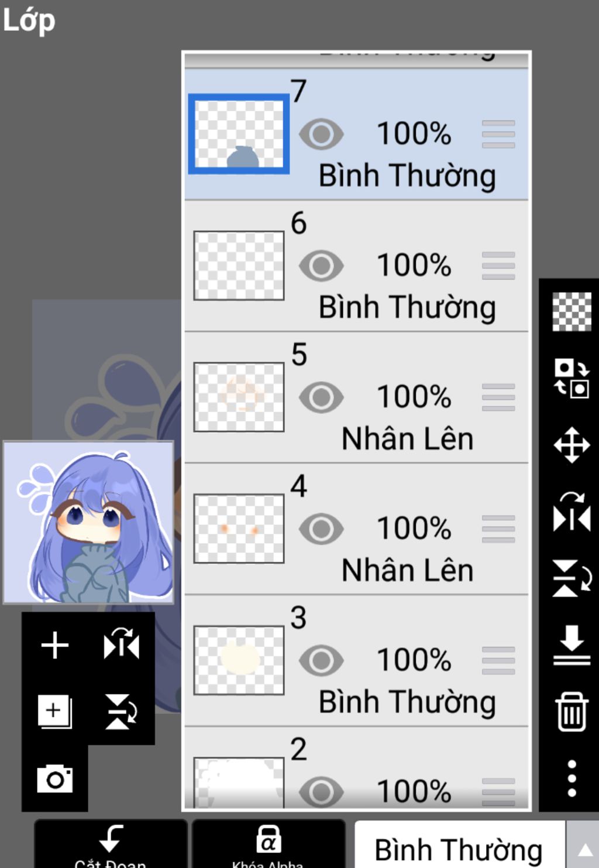Open the three-dot more options menu
Image resolution: width=599 pixels, height=868 pixels.
pyautogui.click(x=572, y=778)
